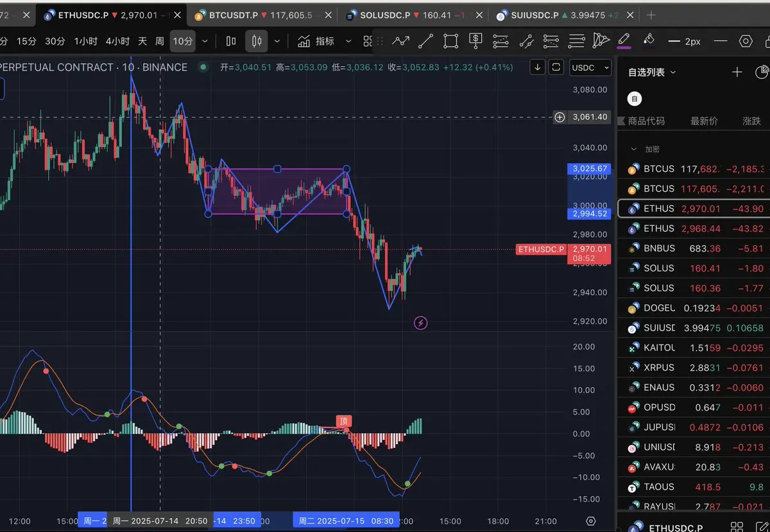Click the bar chart style icon
Viewport: 770px width, 532px height.
pos(231,41)
